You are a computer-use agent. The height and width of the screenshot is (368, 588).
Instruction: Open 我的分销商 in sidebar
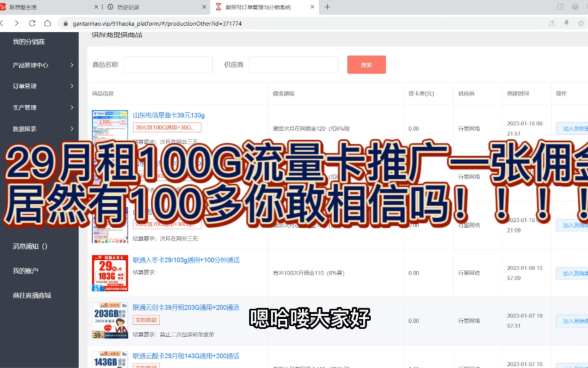click(x=29, y=42)
